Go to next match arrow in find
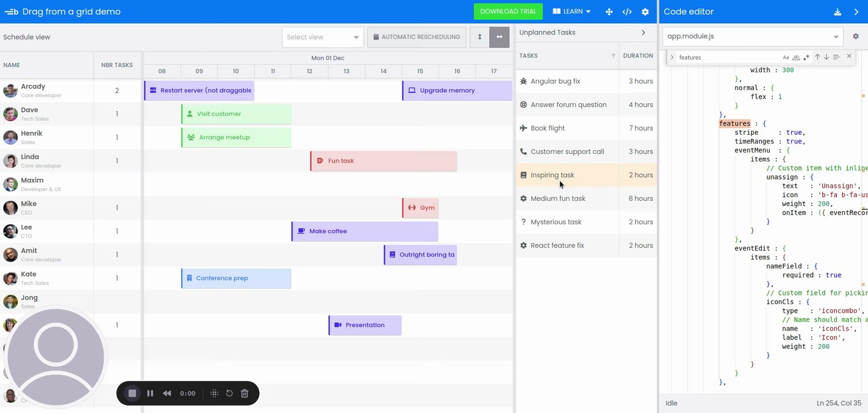 click(x=826, y=57)
